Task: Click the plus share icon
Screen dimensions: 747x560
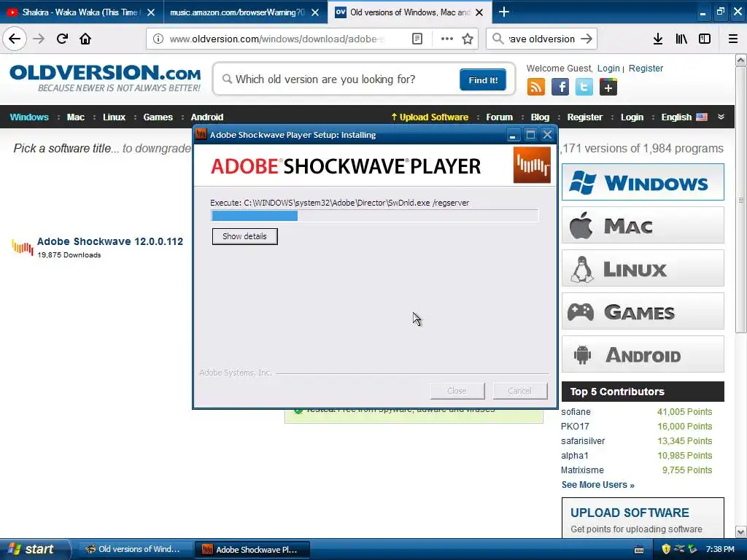Action: [608, 87]
